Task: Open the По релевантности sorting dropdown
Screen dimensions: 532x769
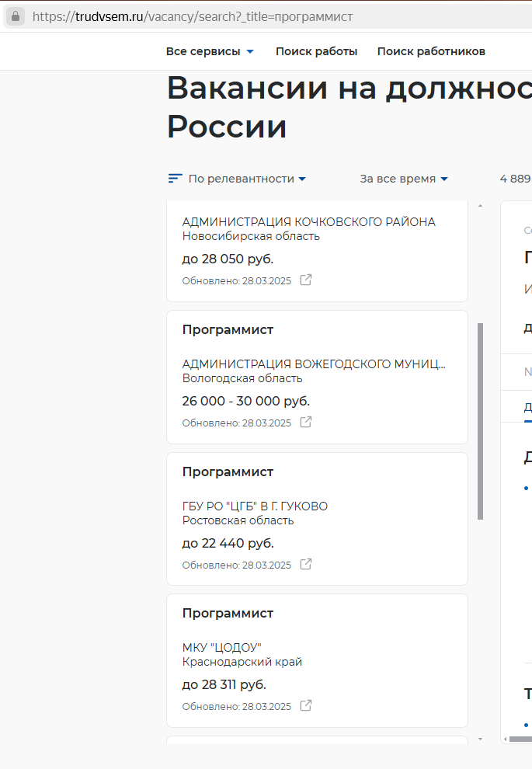Action: click(247, 179)
